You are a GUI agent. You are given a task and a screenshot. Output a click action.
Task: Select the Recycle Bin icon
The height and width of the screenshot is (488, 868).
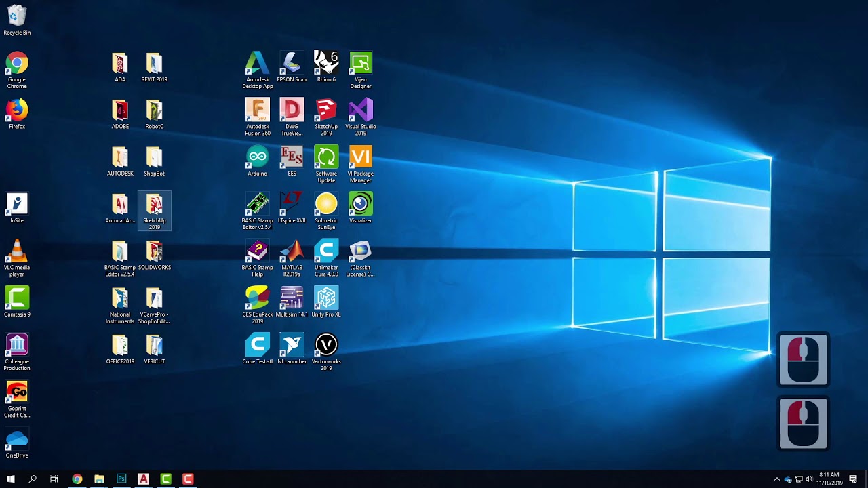coord(17,17)
